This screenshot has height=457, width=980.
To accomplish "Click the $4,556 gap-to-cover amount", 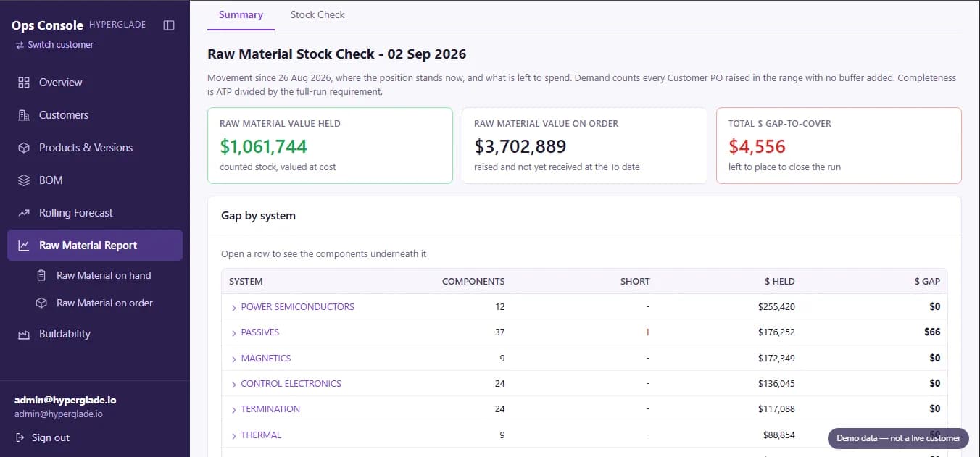I will [x=757, y=146].
